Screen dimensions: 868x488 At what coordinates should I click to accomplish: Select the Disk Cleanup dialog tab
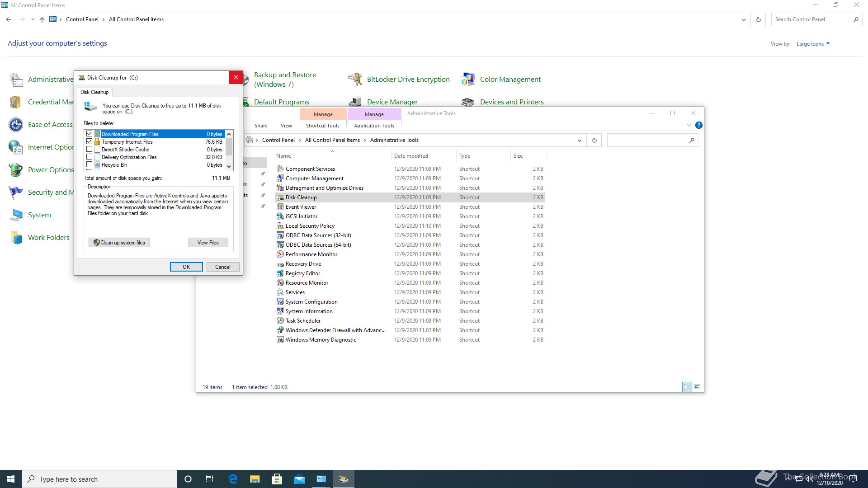[94, 92]
